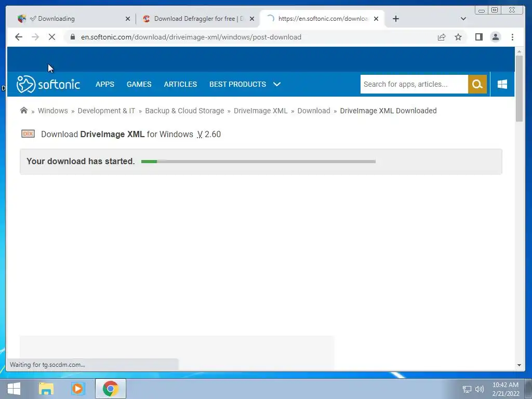Open the Windows Start button
532x399 pixels.
pos(14,389)
